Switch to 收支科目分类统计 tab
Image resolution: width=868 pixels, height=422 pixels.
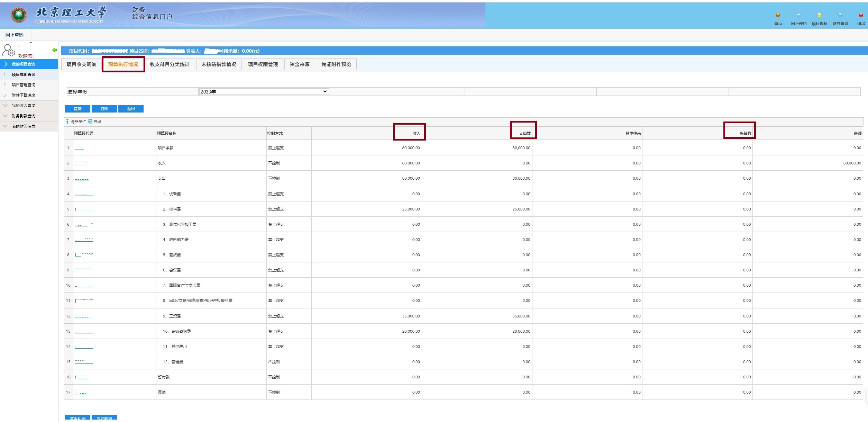pyautogui.click(x=170, y=64)
